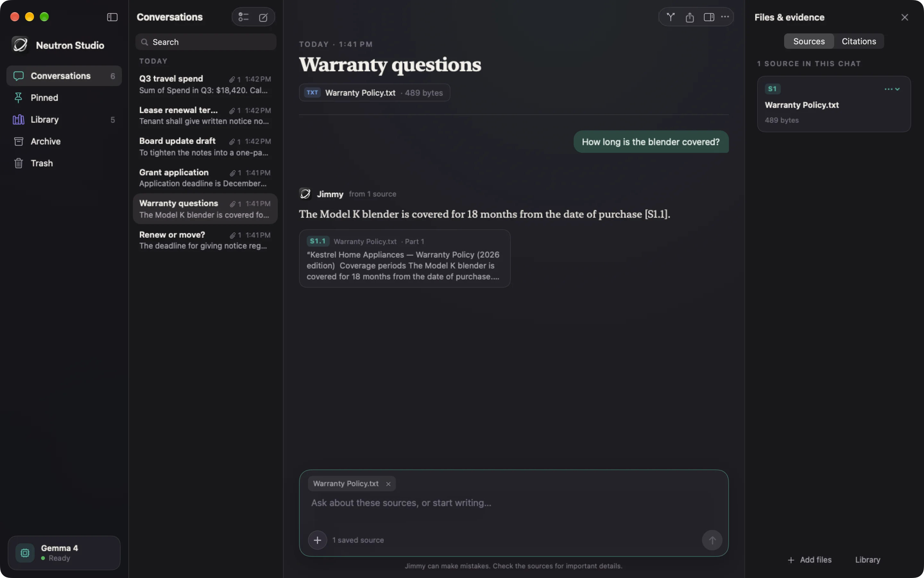Screen dimensions: 924x578
Task: Remove the Warranty Policy.txt chip from composer
Action: pos(388,484)
